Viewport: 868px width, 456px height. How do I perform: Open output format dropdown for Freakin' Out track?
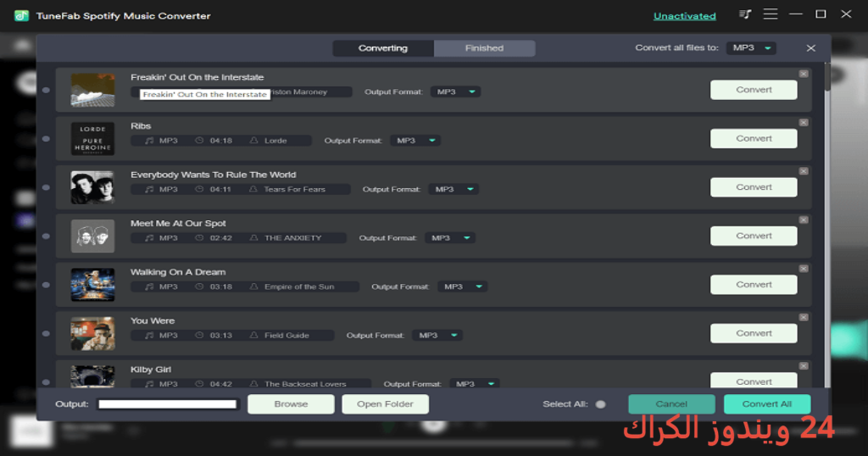point(455,92)
